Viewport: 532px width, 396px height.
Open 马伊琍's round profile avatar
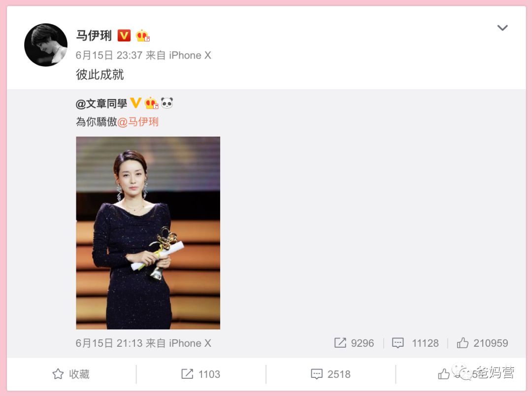click(46, 45)
